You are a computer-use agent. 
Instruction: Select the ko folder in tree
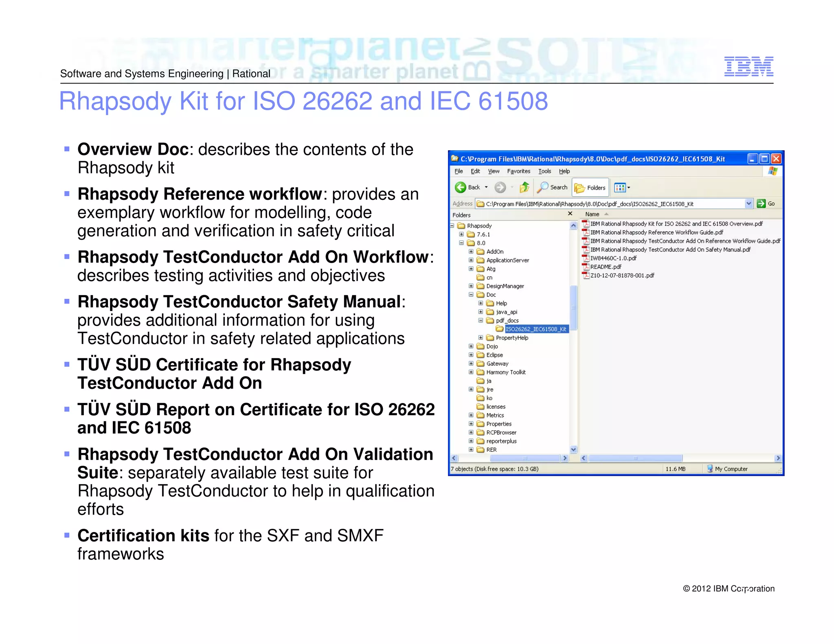[485, 398]
